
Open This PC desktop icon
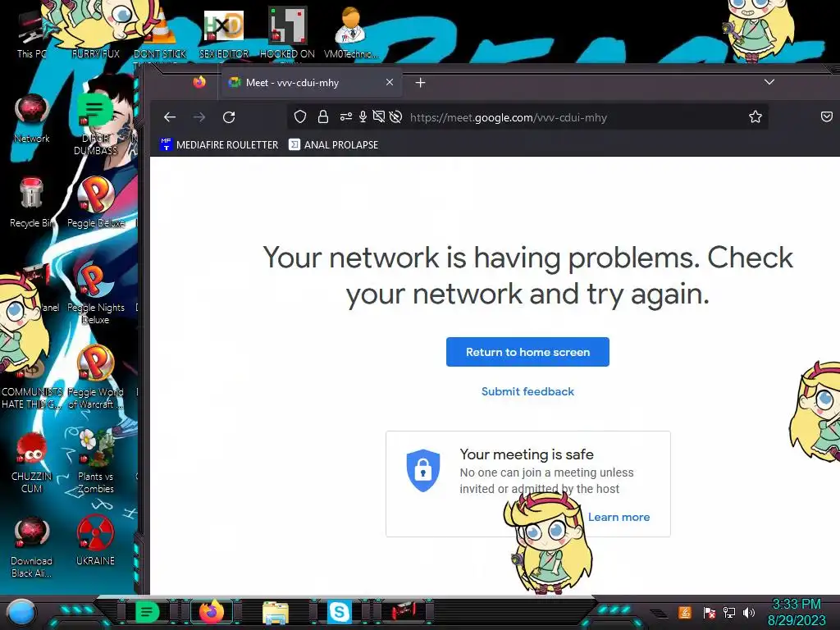31,34
